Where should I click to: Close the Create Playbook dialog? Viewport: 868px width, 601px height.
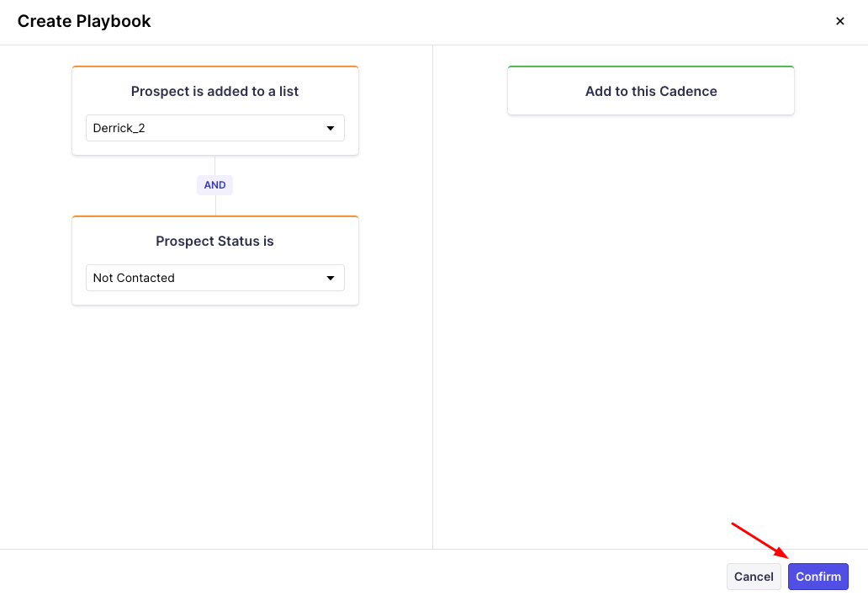839,22
